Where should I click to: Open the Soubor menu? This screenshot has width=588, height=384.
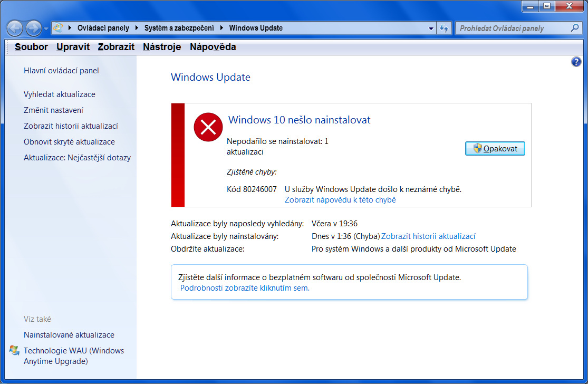coord(31,47)
